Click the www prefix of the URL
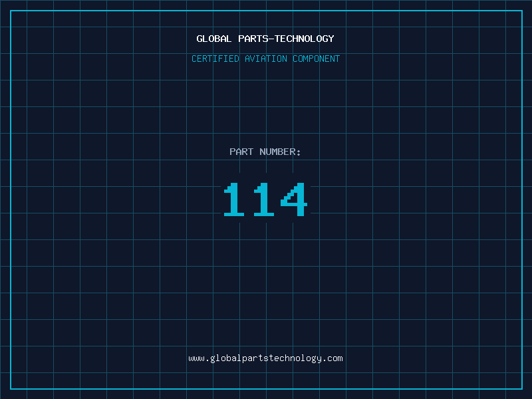 point(196,359)
